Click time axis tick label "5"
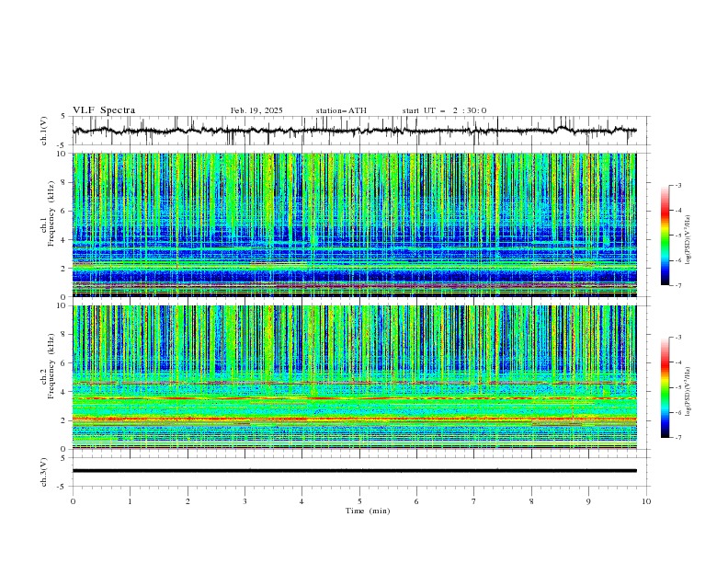The width and height of the screenshot is (728, 563). click(x=359, y=501)
